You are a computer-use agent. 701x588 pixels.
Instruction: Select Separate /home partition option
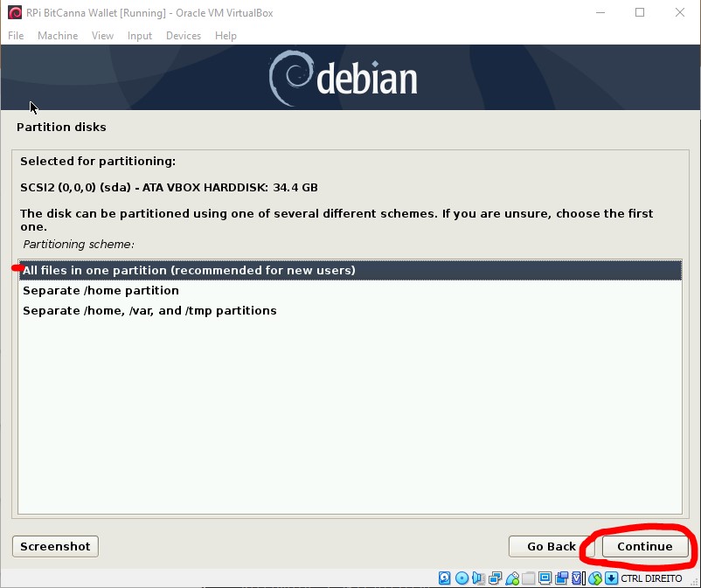(350, 290)
